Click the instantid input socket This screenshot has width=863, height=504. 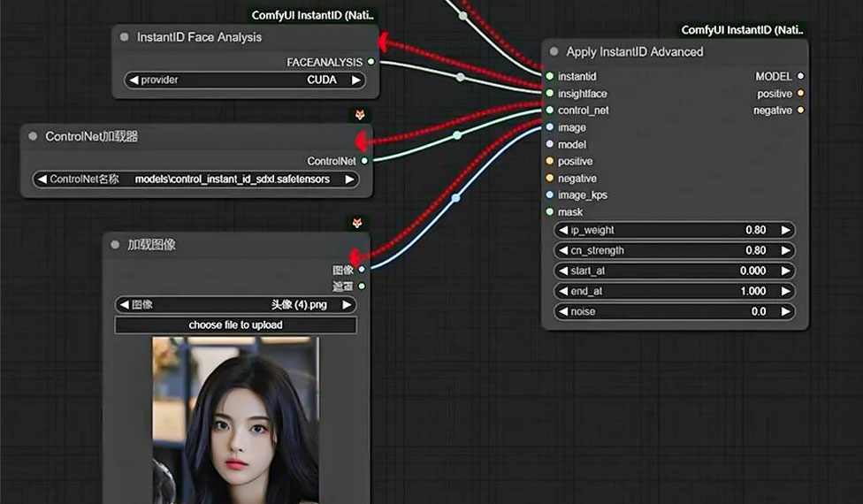[x=549, y=76]
